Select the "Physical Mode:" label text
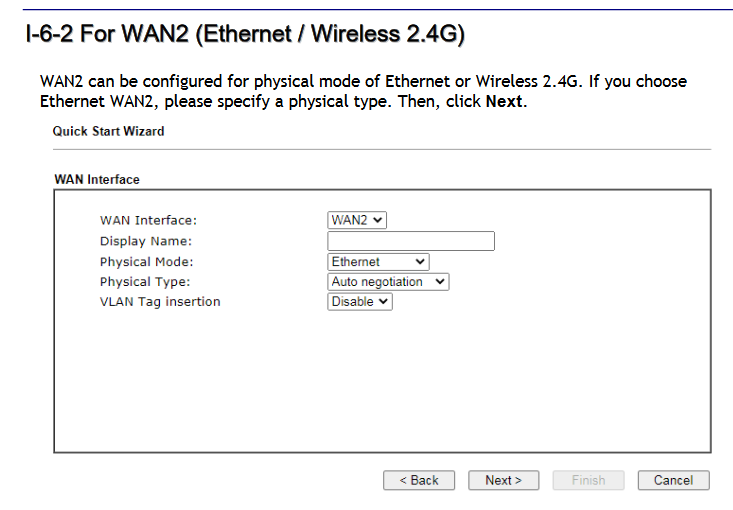733x510 pixels. tap(146, 262)
